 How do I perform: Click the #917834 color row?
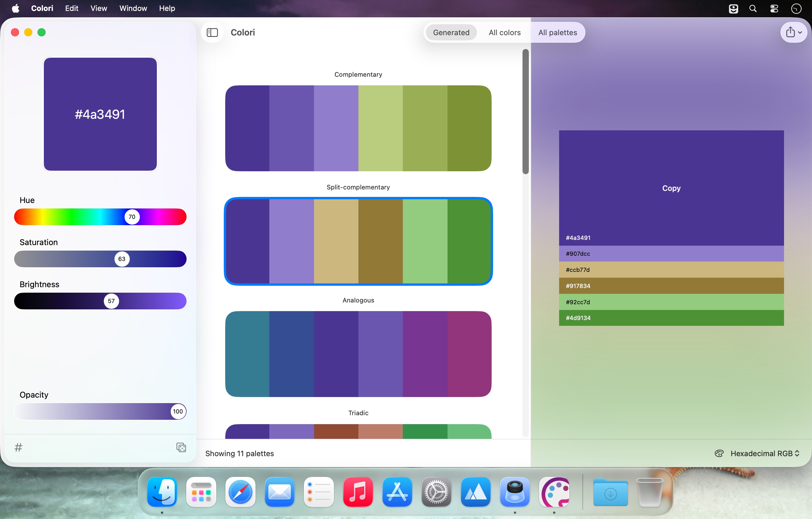pyautogui.click(x=671, y=286)
